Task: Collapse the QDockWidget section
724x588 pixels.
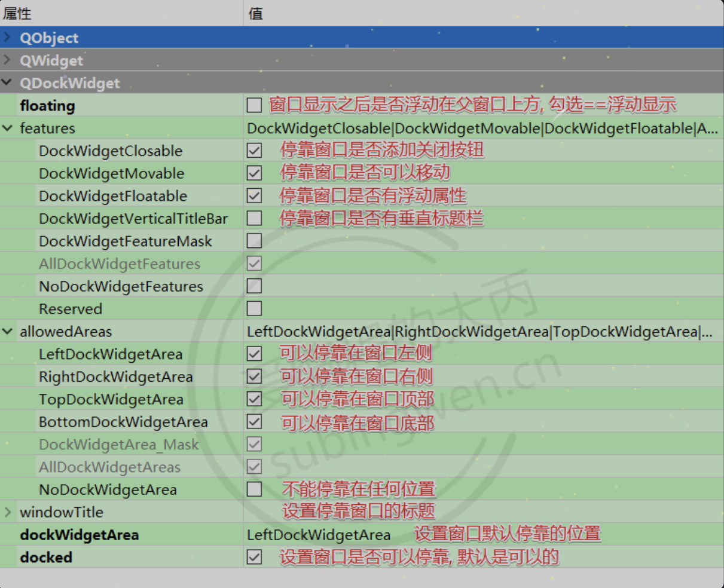Action: (7, 83)
